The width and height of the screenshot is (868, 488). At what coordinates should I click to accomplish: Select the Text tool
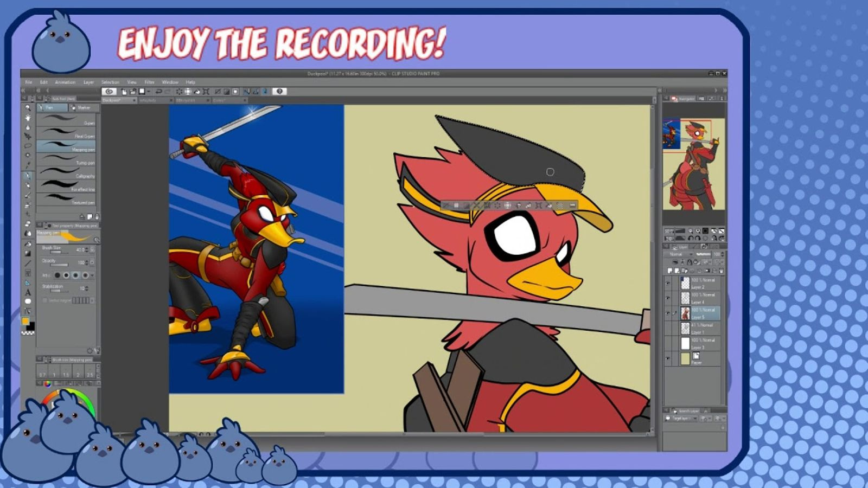(28, 292)
